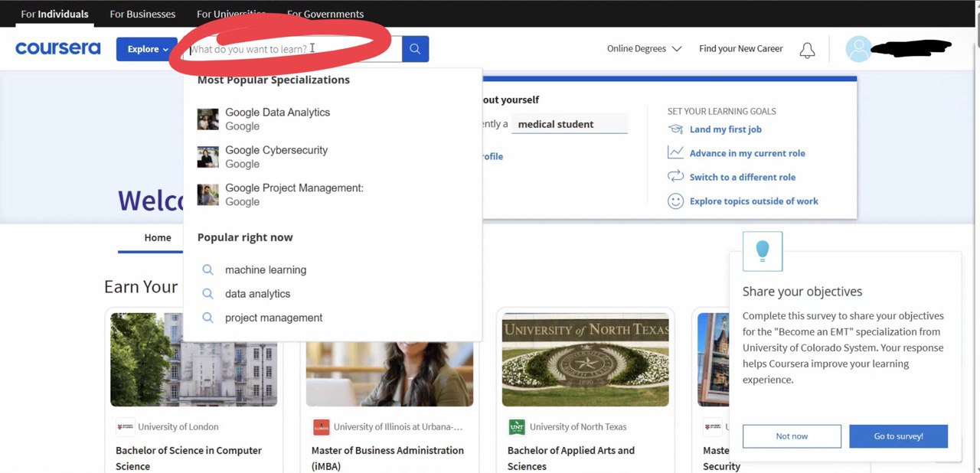Screen dimensions: 980x473
Task: Expand the Explore dropdown
Action: (x=147, y=49)
